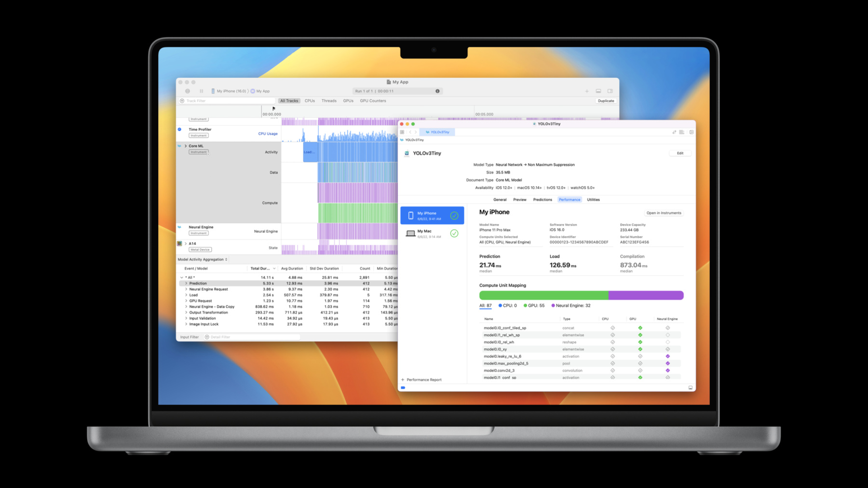The height and width of the screenshot is (488, 868).
Task: Click the Input Filter button
Action: [x=190, y=337]
